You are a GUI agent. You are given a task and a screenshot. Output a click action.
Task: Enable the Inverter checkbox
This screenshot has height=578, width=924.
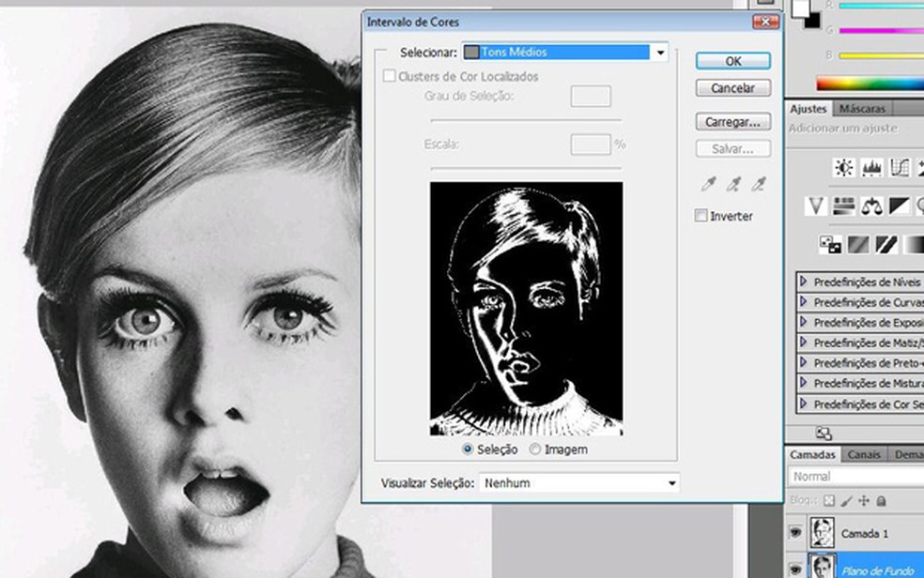tap(701, 215)
